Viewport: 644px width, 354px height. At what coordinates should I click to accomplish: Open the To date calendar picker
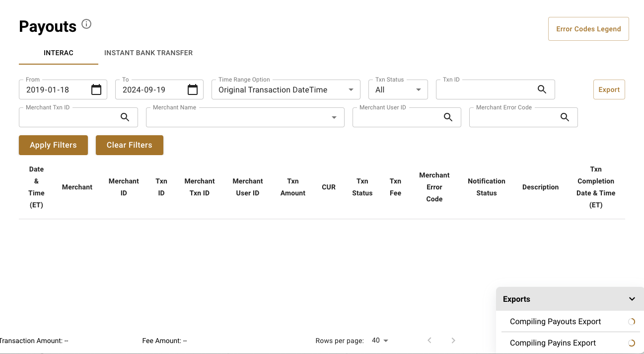pyautogui.click(x=193, y=89)
